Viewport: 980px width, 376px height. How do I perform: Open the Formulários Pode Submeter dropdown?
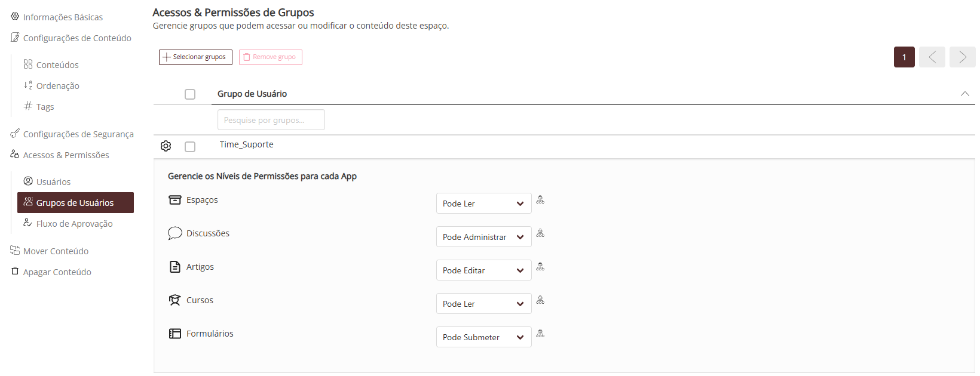tap(484, 337)
